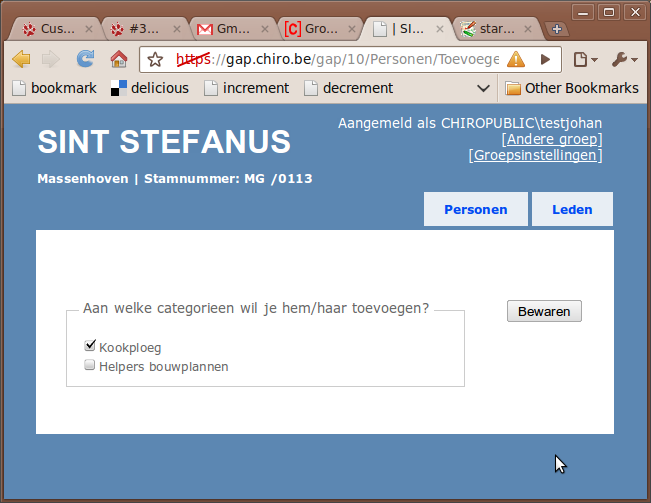Maximize the browser window
Viewport: 651px width, 503px height.
coord(609,12)
